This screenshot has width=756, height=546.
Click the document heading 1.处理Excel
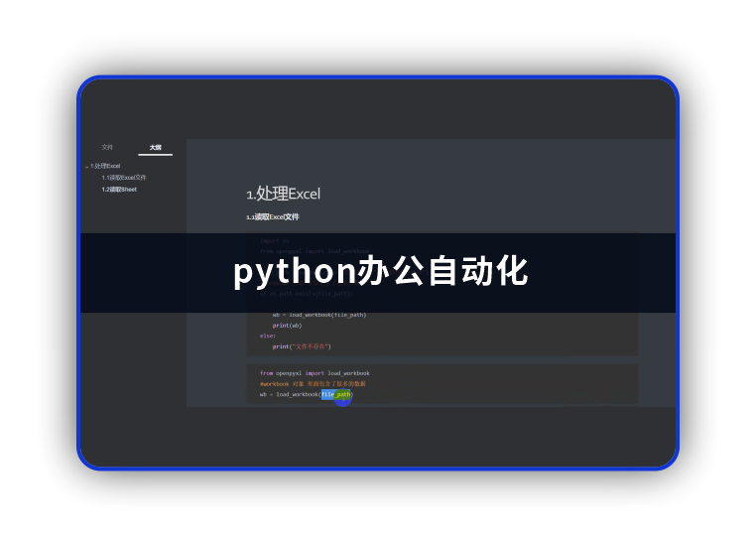(x=284, y=194)
